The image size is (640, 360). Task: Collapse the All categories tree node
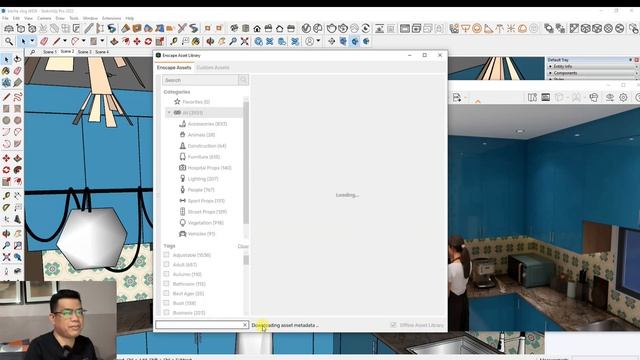[169, 113]
